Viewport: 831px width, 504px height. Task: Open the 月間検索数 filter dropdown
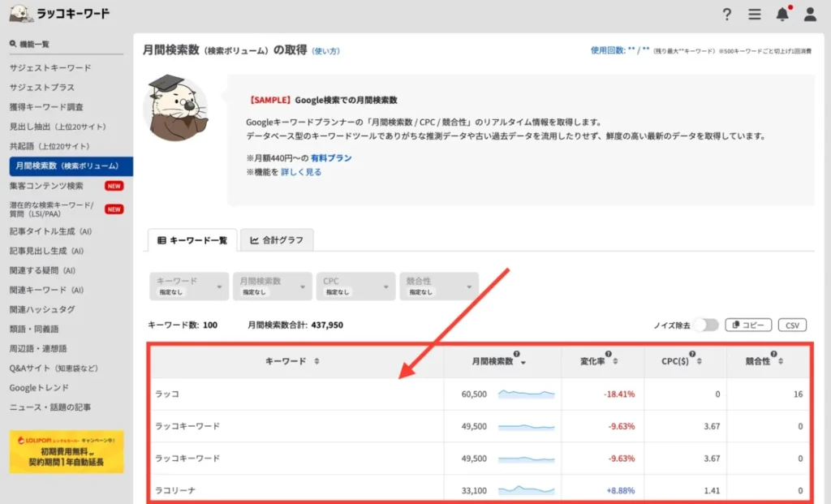[x=273, y=286]
